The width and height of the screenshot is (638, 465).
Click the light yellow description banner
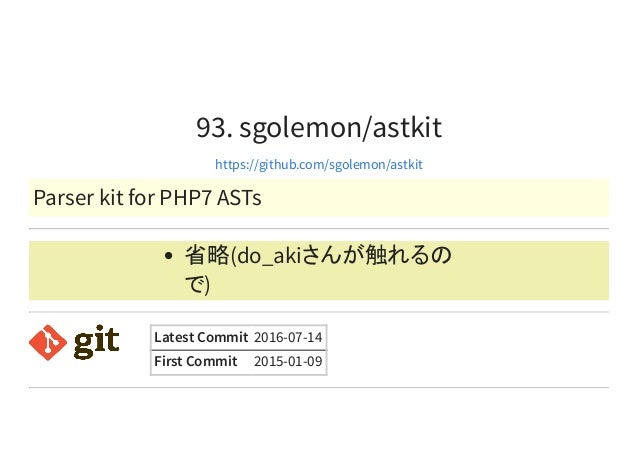(x=319, y=197)
